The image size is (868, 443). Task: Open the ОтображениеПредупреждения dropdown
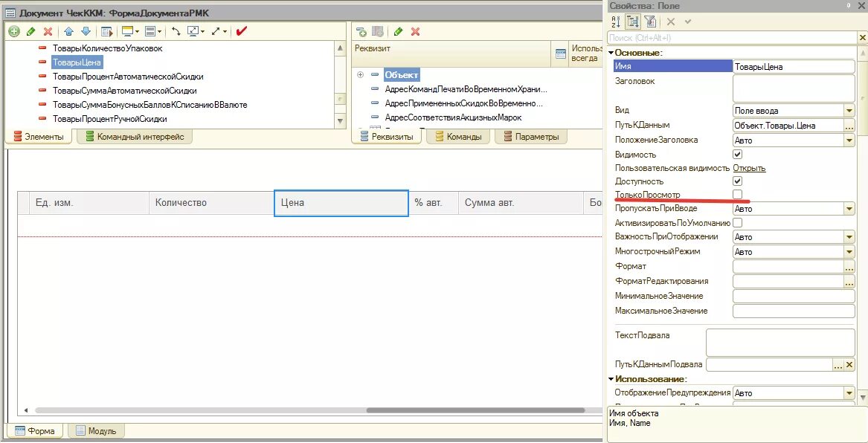click(x=849, y=393)
